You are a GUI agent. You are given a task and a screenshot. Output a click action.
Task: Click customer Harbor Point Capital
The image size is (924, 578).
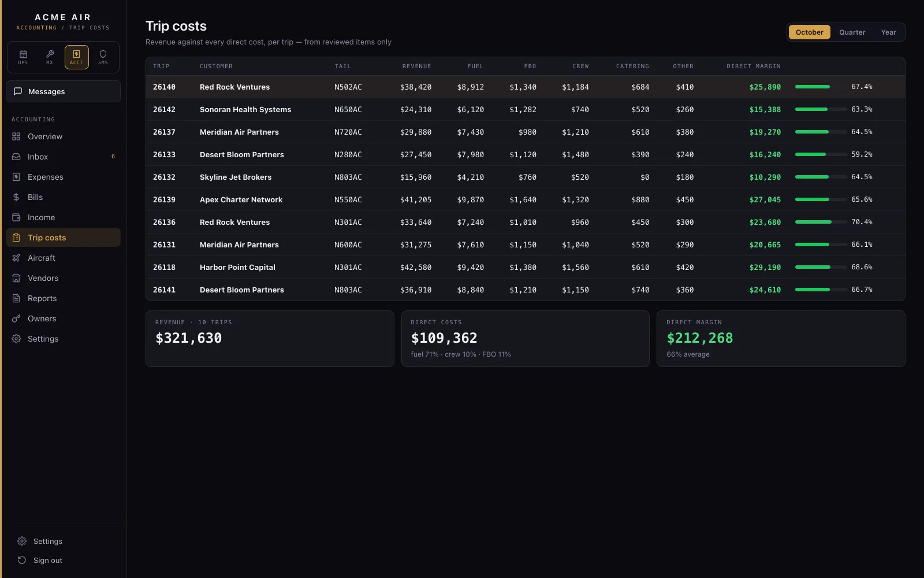pyautogui.click(x=237, y=267)
